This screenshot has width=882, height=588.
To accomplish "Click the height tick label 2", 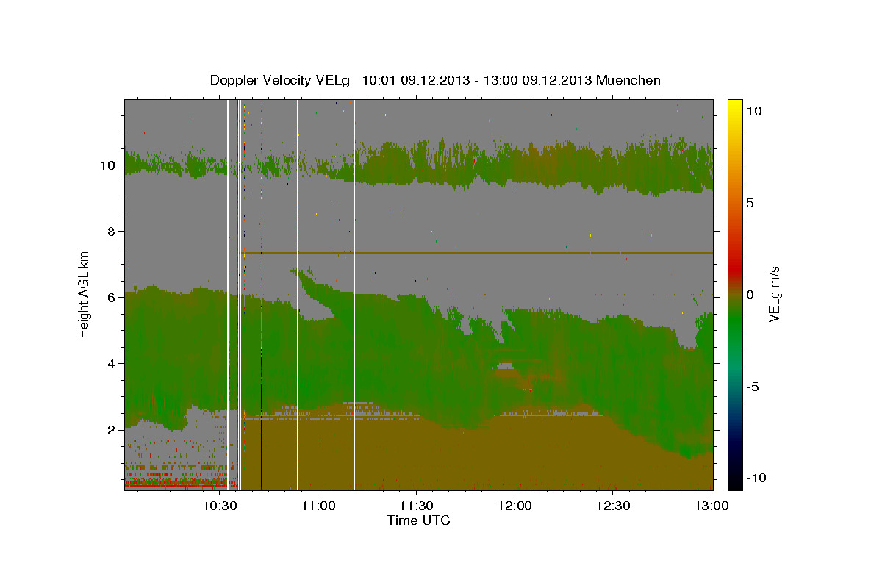I will [x=112, y=429].
